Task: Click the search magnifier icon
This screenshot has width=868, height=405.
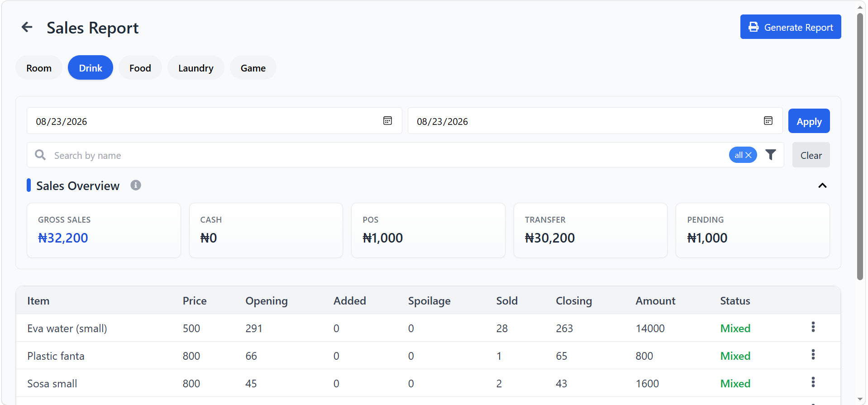Action: [40, 155]
